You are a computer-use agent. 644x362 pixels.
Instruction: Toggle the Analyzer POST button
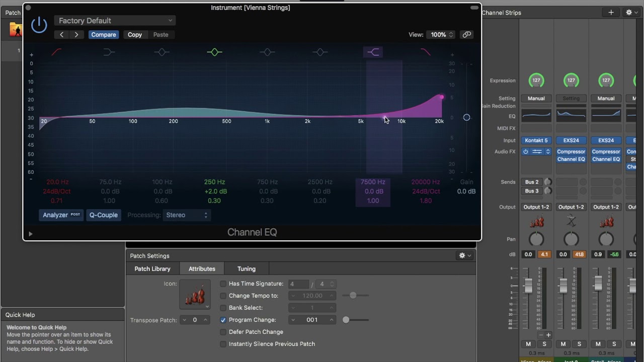tap(61, 215)
